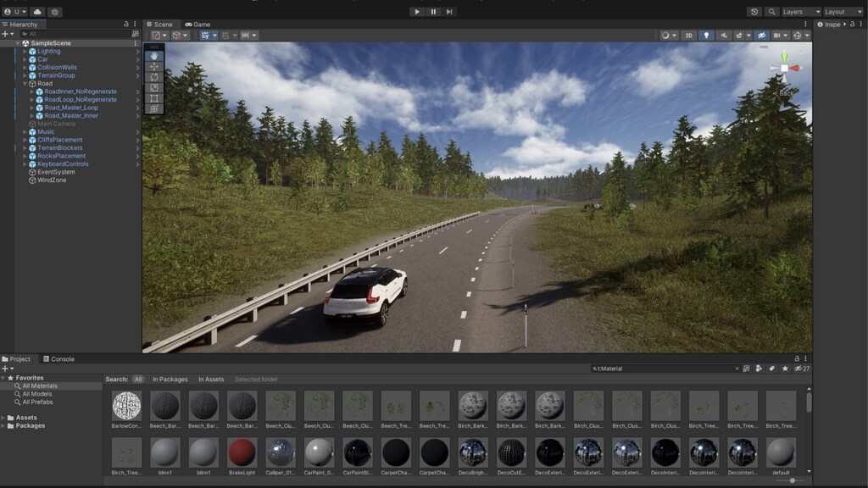Open the Layout dropdown

coord(841,12)
